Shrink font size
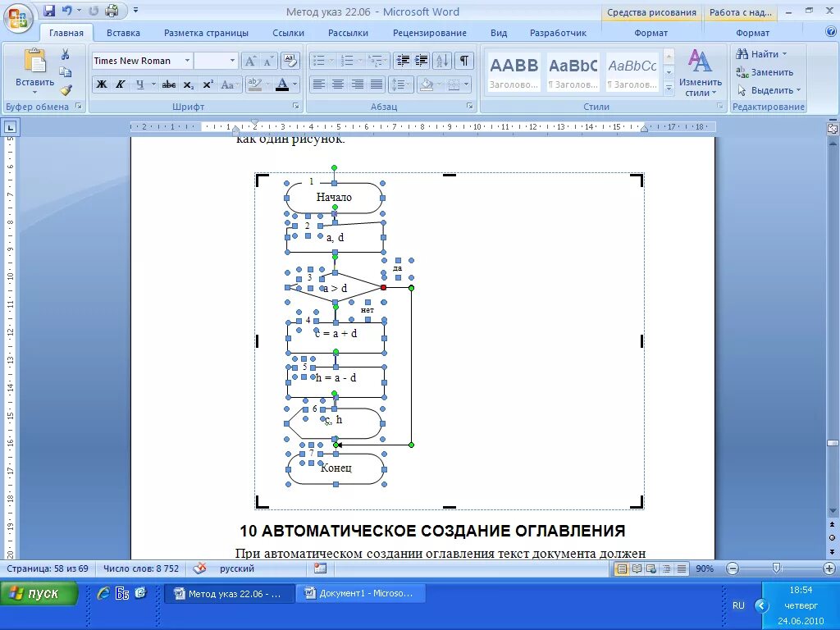 [x=267, y=61]
